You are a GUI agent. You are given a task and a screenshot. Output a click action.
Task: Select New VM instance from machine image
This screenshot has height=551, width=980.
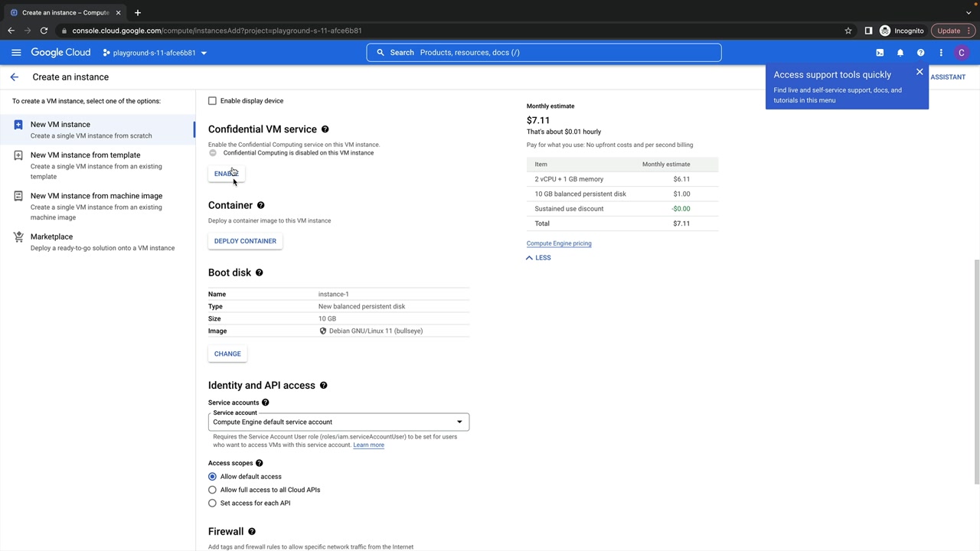(97, 207)
